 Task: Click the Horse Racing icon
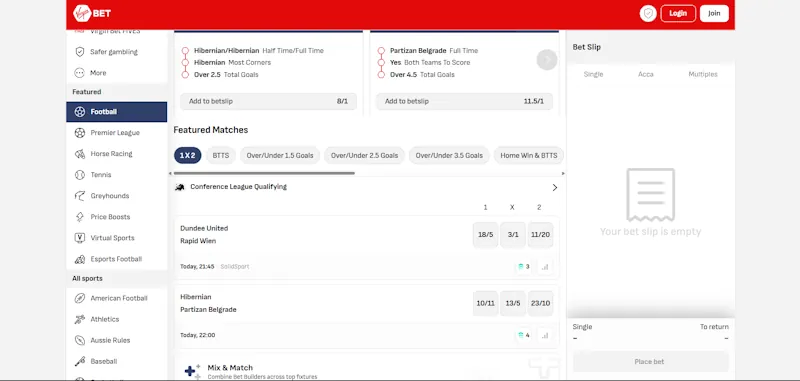tap(80, 154)
